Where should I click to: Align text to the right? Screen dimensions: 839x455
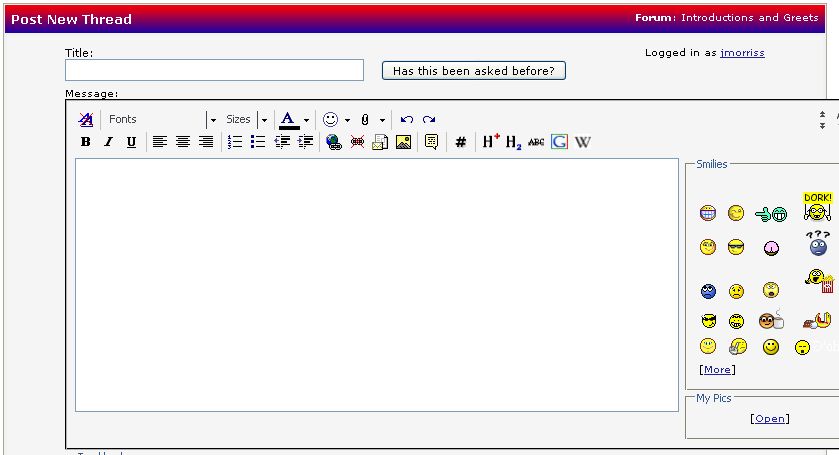coord(205,142)
